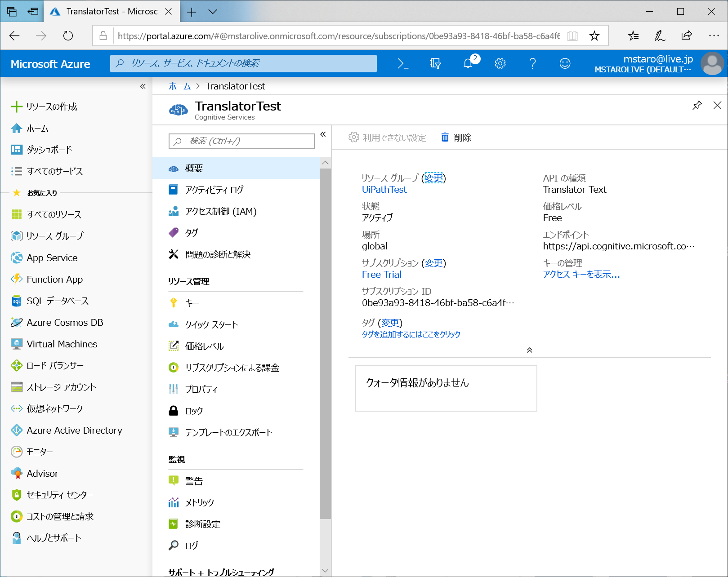Go to ホーム in left sidebar
Viewport: 728px width, 577px height.
click(76, 129)
